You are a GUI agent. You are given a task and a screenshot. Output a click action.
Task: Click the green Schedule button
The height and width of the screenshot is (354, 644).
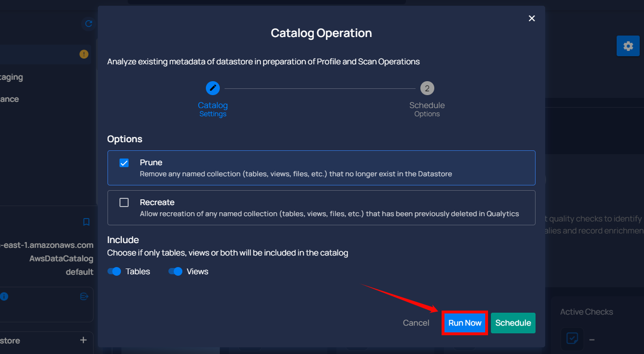(513, 323)
